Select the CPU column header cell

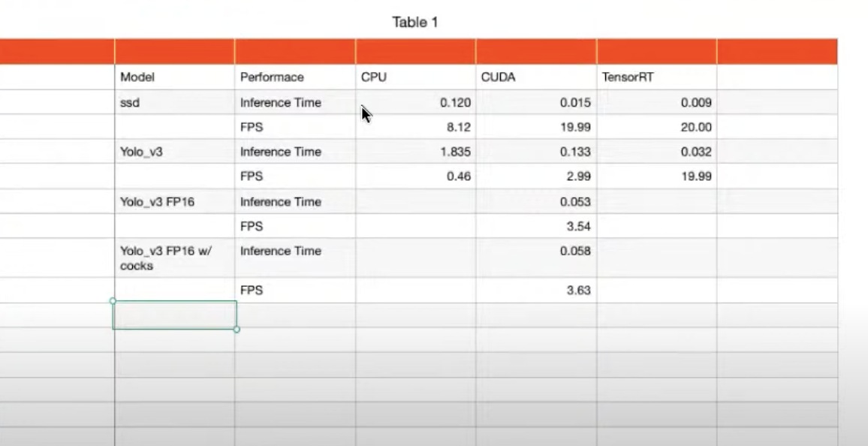coord(415,77)
